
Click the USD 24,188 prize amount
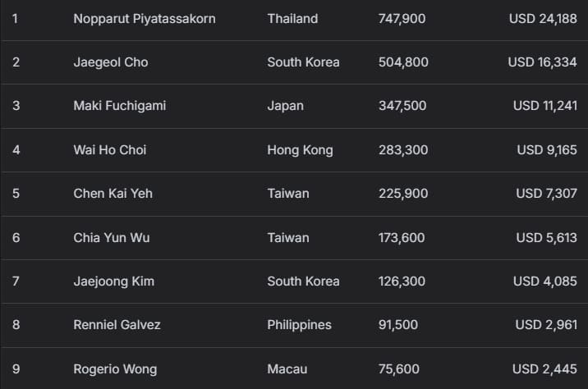pos(542,18)
